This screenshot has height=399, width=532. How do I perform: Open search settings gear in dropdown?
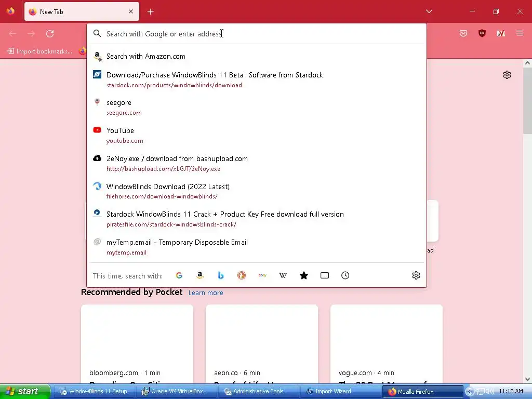(x=416, y=275)
